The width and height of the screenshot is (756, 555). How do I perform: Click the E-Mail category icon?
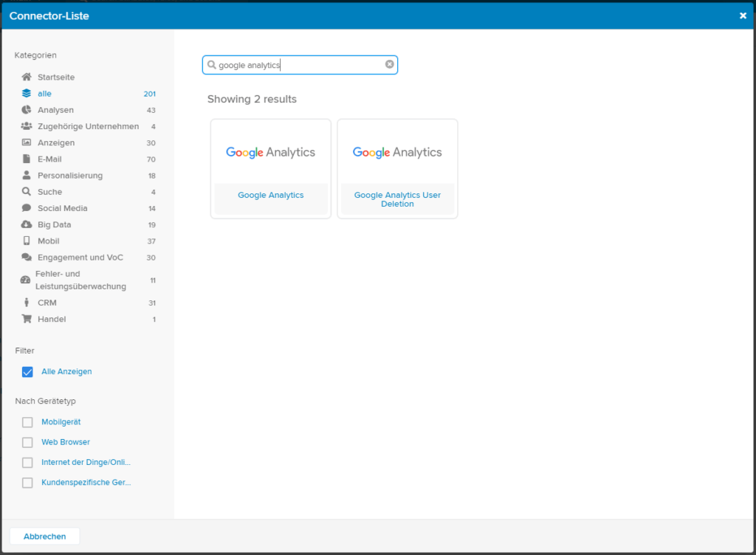[x=27, y=159]
